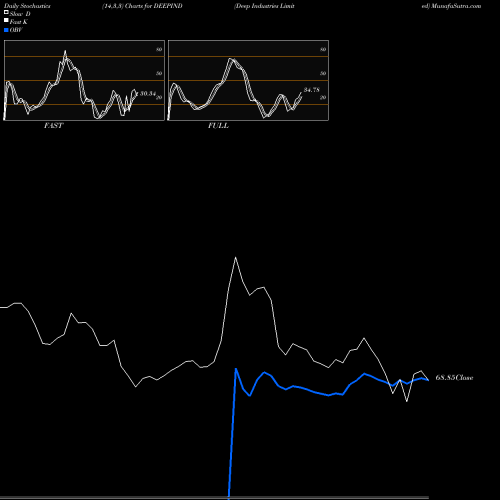
Task: Click the 80 level label in FAST chart
Action: point(159,49)
